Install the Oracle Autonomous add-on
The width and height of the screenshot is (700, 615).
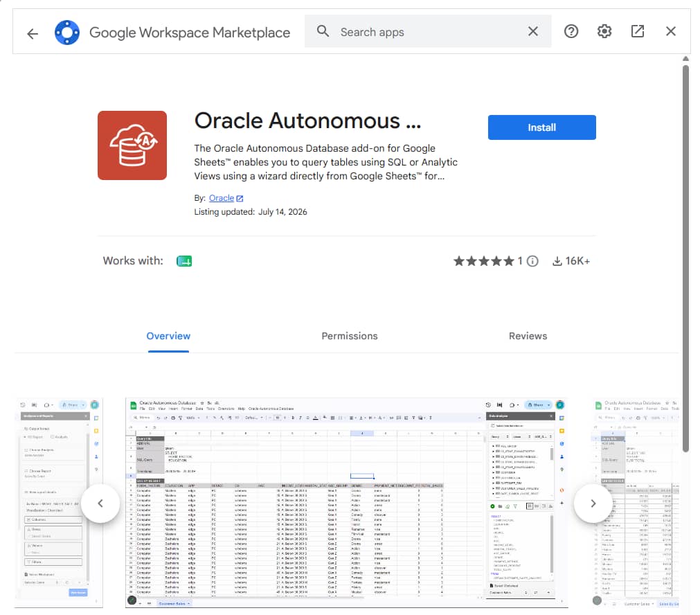541,127
